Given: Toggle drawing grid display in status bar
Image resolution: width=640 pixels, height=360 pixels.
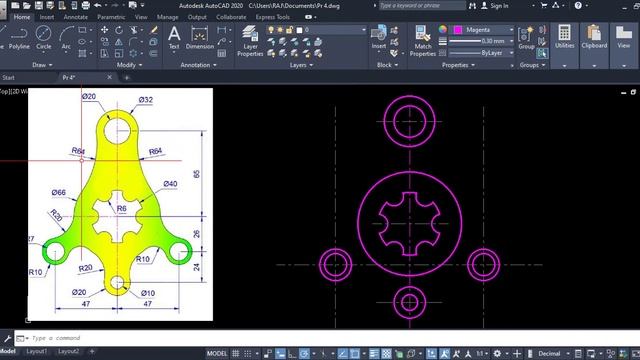Looking at the screenshot, I should point(236,353).
